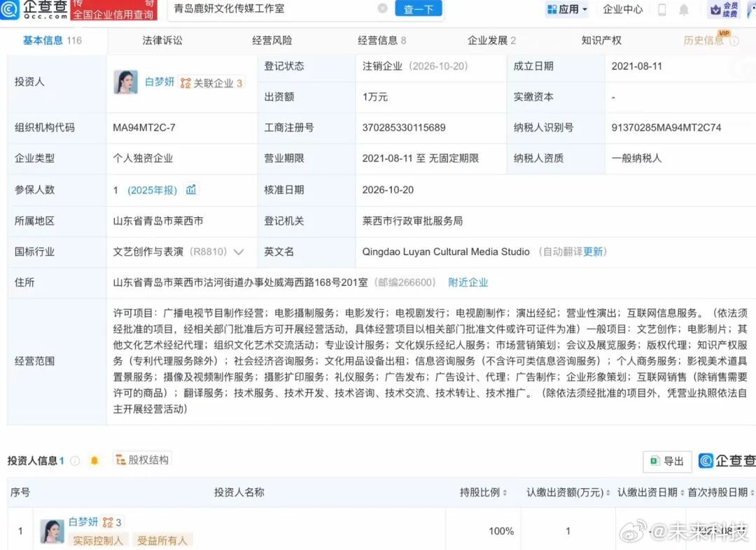The image size is (756, 550).
Task: Select 山东省青岛市莱西市 region cell
Action: pos(157,221)
